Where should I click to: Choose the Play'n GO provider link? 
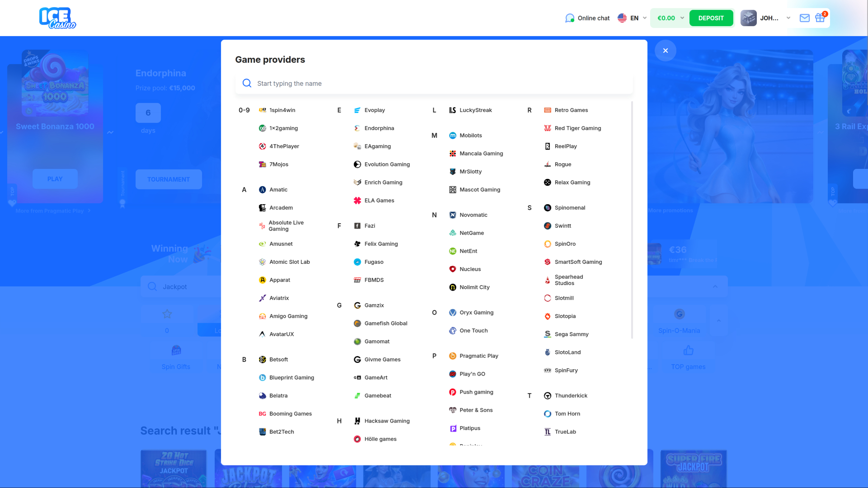point(472,374)
